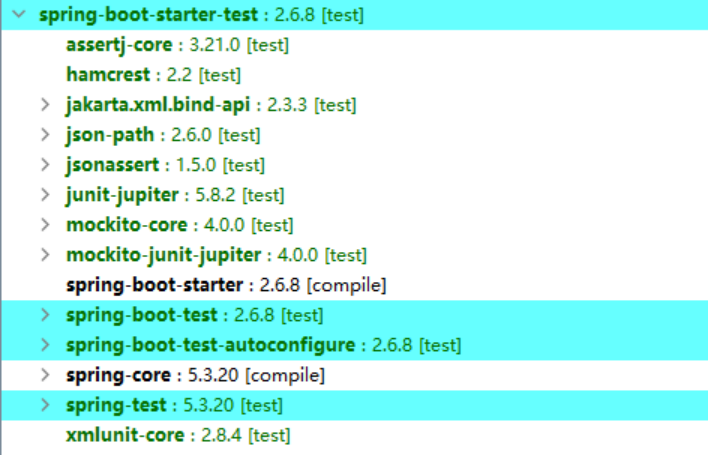
Task: Expand the mockito-core dependency
Action: [x=45, y=225]
